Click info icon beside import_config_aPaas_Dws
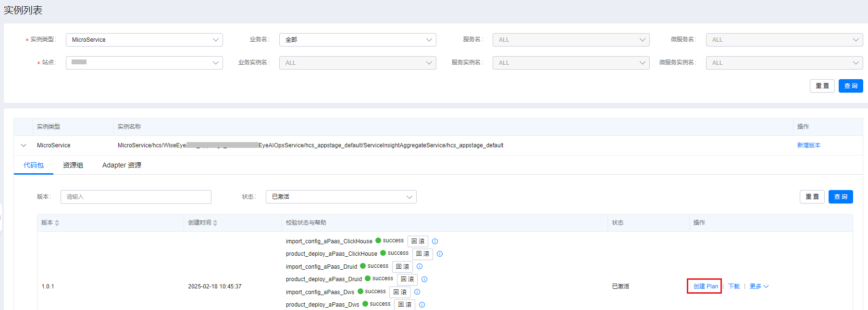 pyautogui.click(x=417, y=292)
